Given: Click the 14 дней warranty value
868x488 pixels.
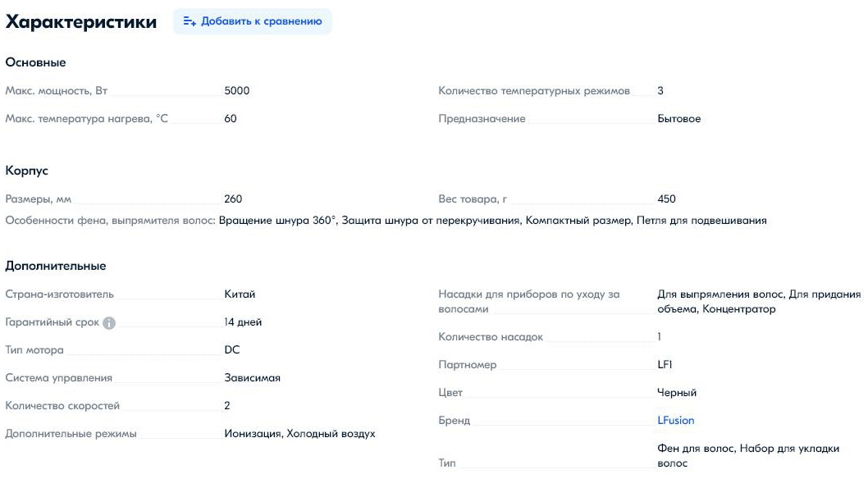Looking at the screenshot, I should click(x=243, y=322).
